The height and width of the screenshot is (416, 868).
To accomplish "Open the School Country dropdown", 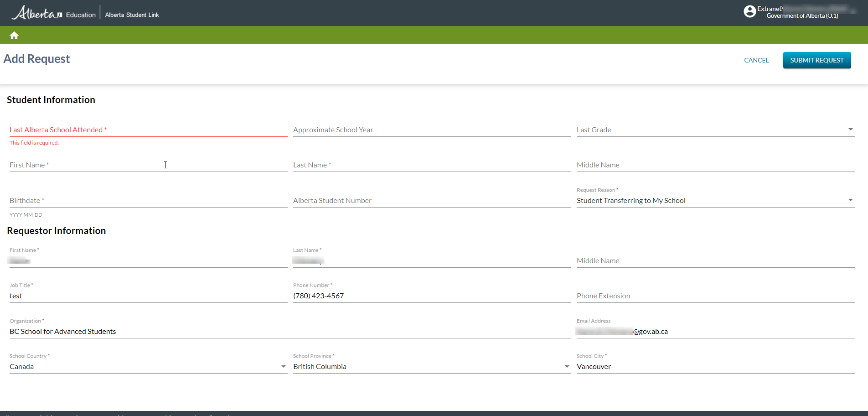I will tap(283, 366).
